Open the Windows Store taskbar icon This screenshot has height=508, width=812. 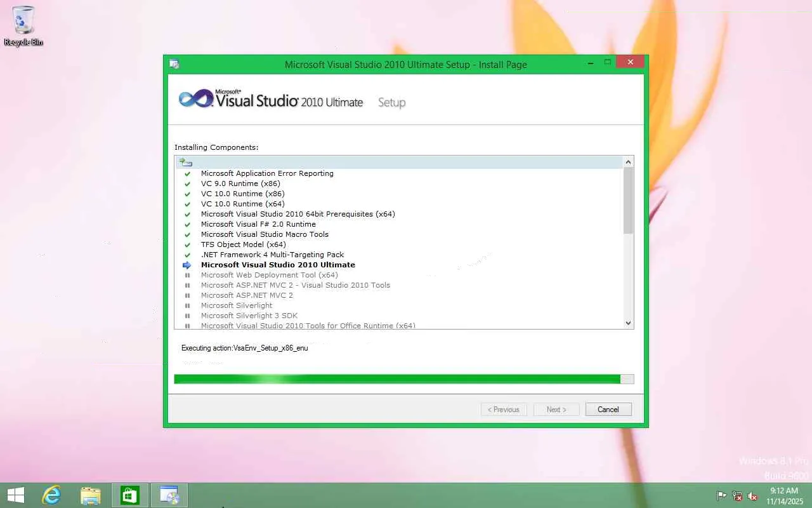click(x=130, y=495)
